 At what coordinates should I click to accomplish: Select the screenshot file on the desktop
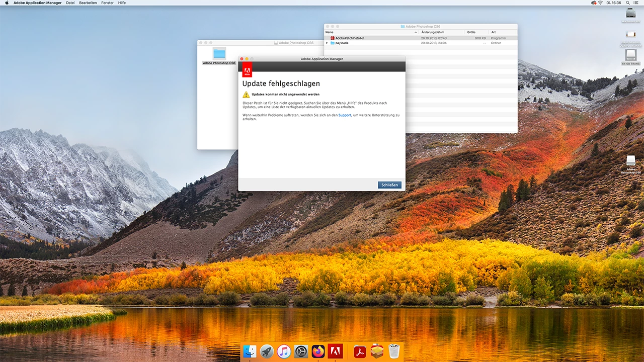tap(631, 35)
